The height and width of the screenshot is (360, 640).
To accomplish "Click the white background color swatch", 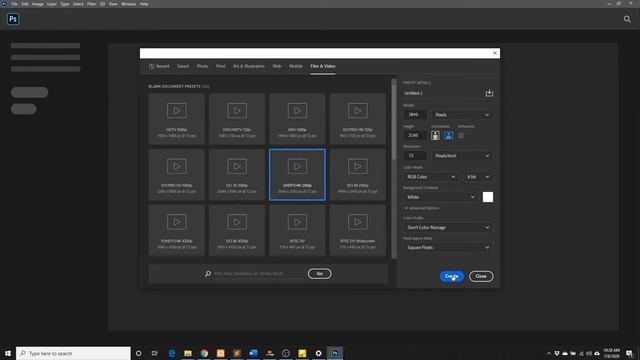I will click(x=488, y=197).
